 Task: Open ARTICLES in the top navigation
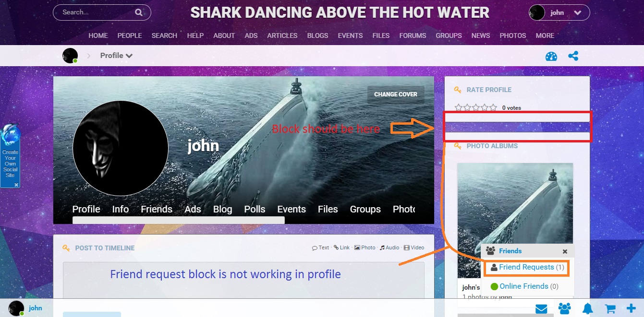tap(282, 35)
